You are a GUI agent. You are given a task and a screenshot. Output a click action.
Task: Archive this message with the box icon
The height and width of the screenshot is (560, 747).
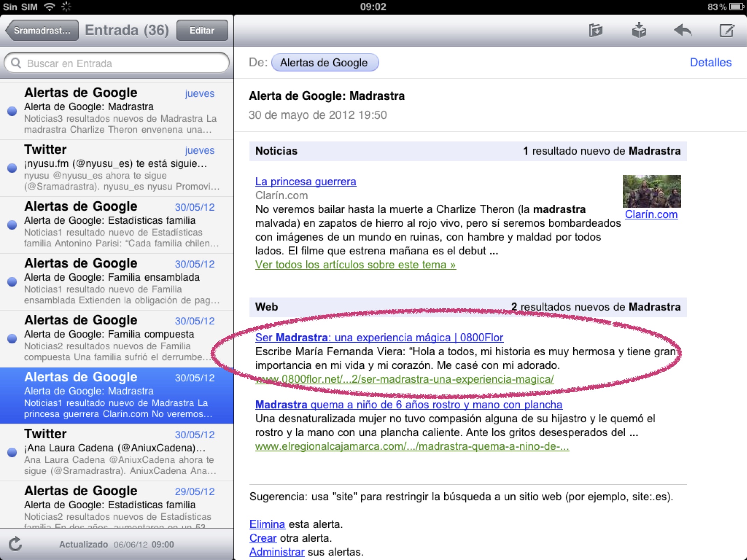(639, 30)
